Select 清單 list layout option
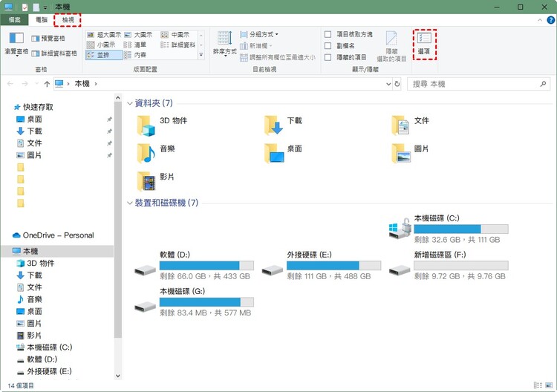The image size is (557, 392). [x=135, y=45]
